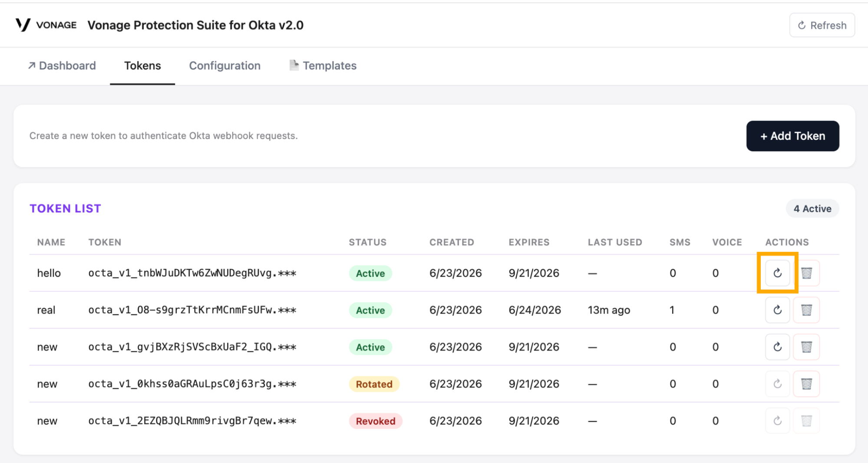Delete the "hello" token

806,273
